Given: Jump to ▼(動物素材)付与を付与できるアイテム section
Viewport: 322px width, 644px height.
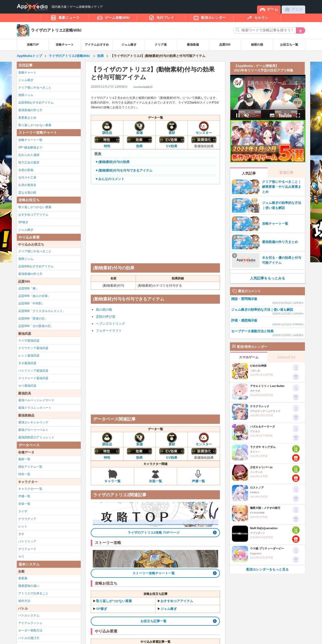Looking at the screenshot, I should [x=124, y=171].
